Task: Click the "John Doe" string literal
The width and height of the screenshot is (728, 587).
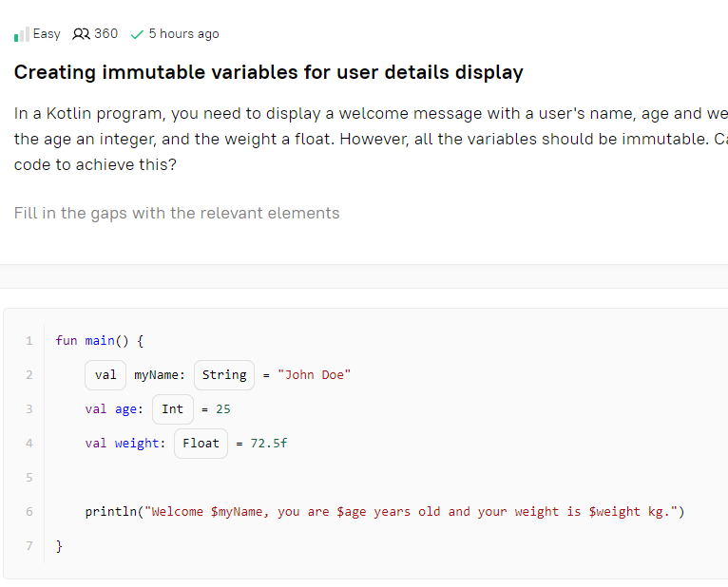Action: click(315, 375)
